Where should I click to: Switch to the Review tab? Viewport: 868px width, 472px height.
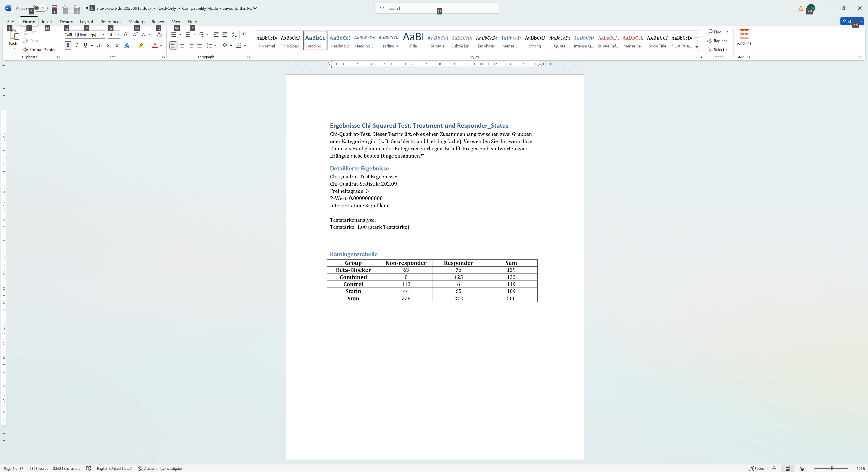[x=158, y=21]
